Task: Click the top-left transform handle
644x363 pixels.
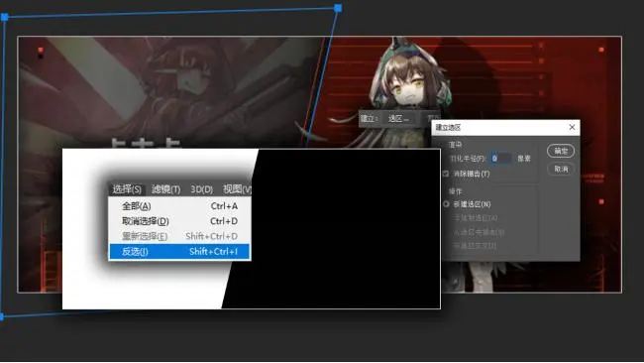Action: 4,17
